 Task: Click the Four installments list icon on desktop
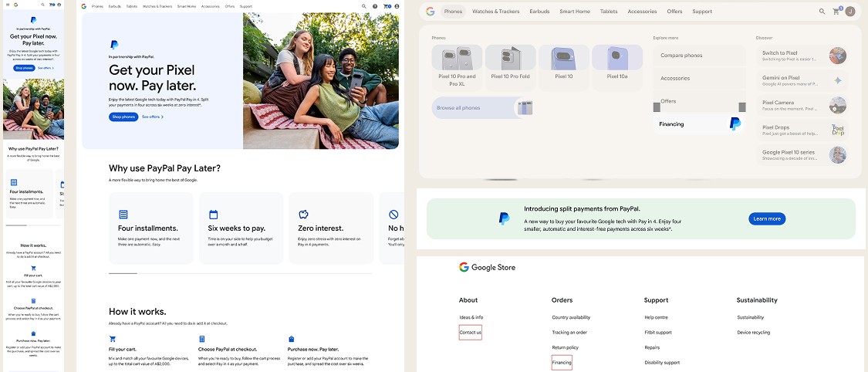pos(123,215)
